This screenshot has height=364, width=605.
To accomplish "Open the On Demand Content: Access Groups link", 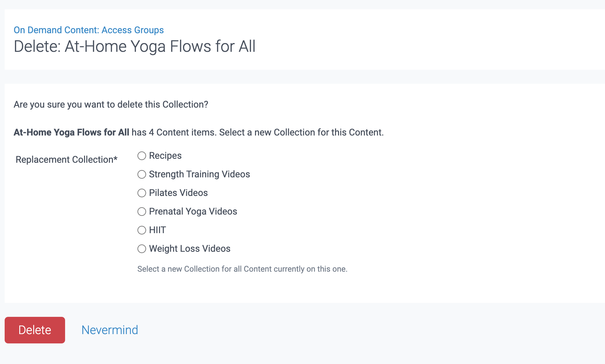I will click(x=89, y=30).
